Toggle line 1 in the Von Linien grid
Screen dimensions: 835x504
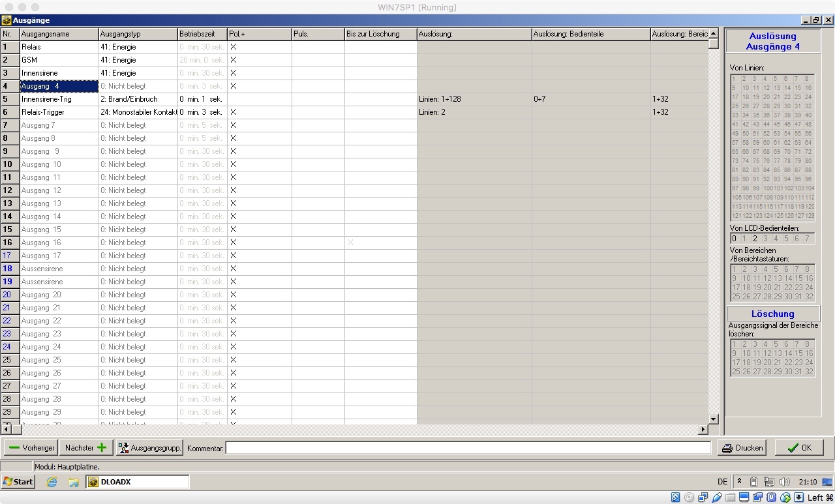(735, 79)
